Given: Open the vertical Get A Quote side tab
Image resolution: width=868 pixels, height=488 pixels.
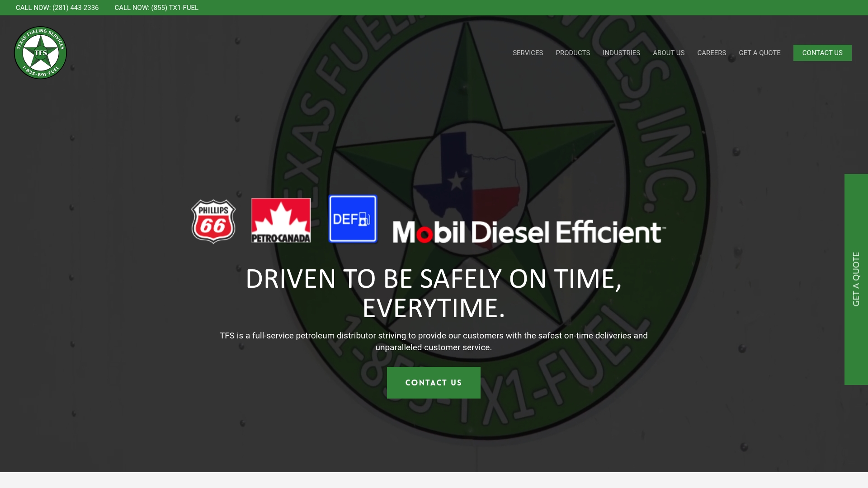Looking at the screenshot, I should pos(856,279).
